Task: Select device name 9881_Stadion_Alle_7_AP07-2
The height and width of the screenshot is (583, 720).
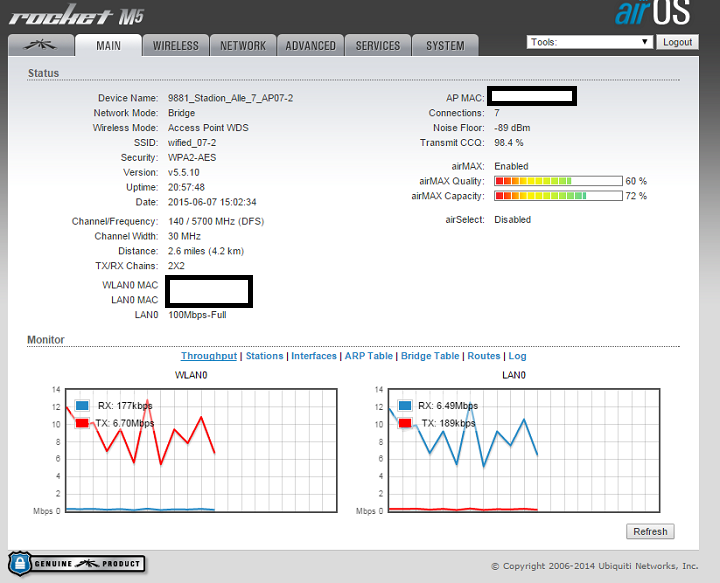Action: [231, 98]
